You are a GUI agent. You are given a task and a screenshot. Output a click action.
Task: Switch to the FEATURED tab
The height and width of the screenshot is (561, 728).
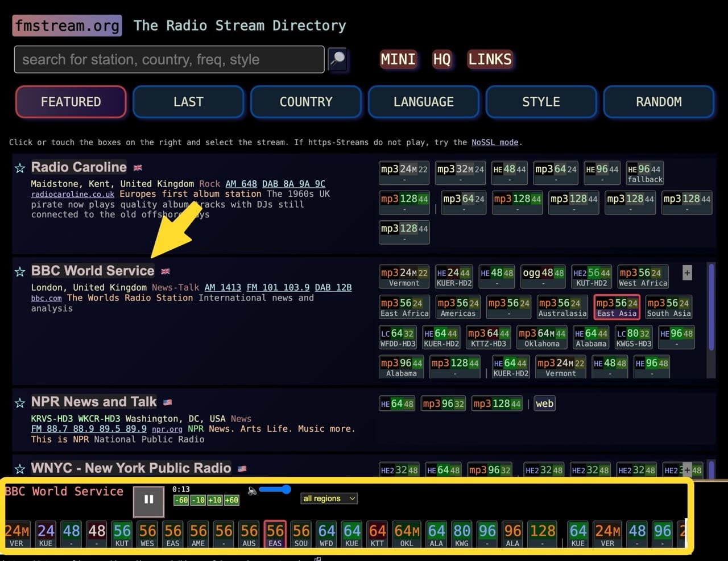point(71,102)
